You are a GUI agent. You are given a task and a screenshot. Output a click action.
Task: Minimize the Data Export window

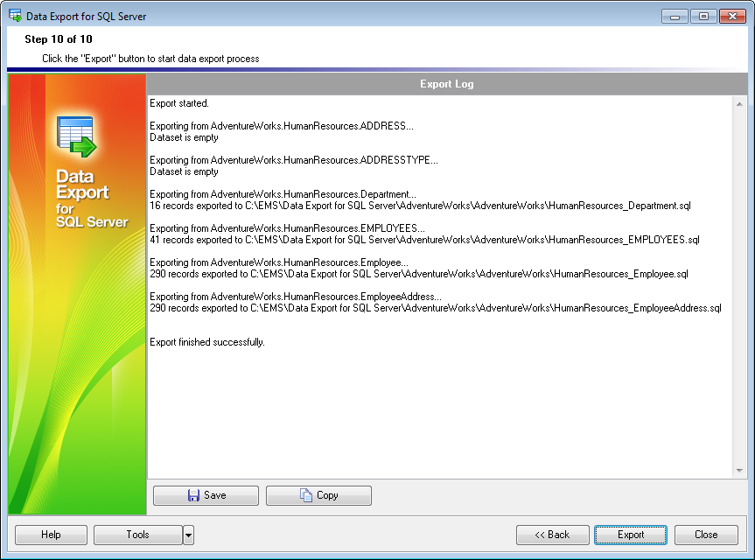pos(675,16)
